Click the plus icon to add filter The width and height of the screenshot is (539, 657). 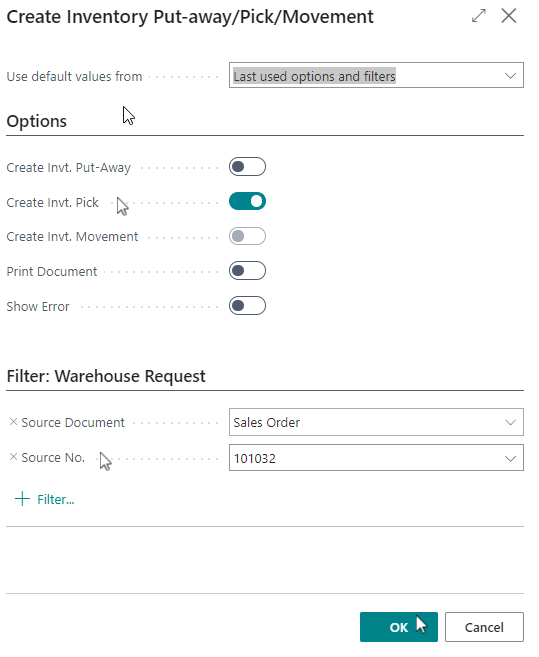(x=22, y=499)
